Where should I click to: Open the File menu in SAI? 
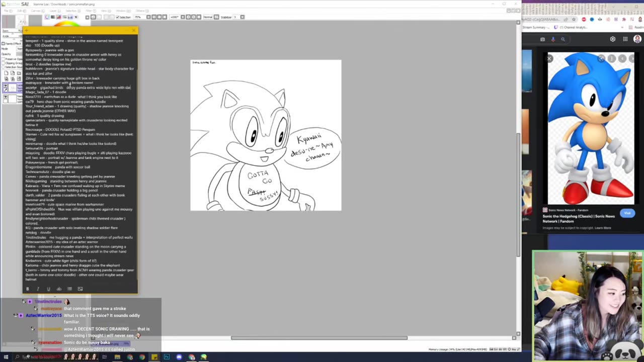point(8,11)
